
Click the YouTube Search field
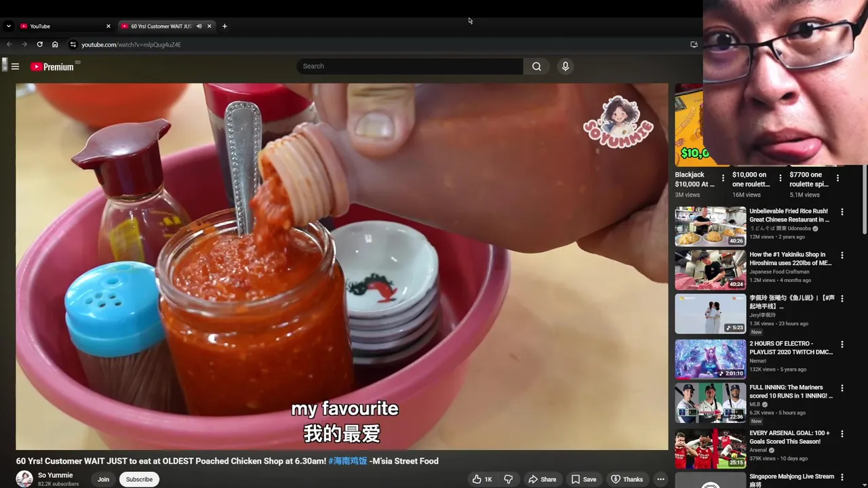pyautogui.click(x=410, y=66)
